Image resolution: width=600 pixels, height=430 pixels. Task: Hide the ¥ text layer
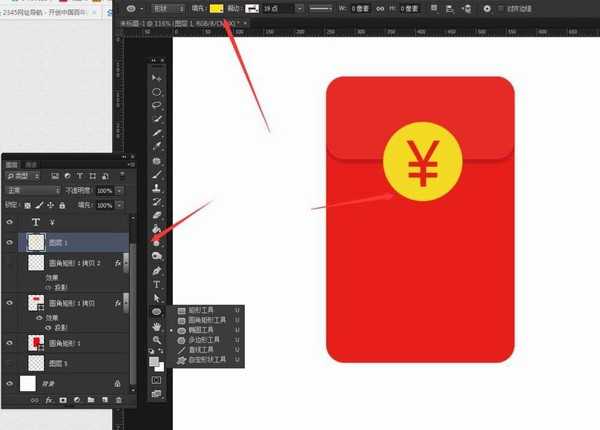coord(10,222)
